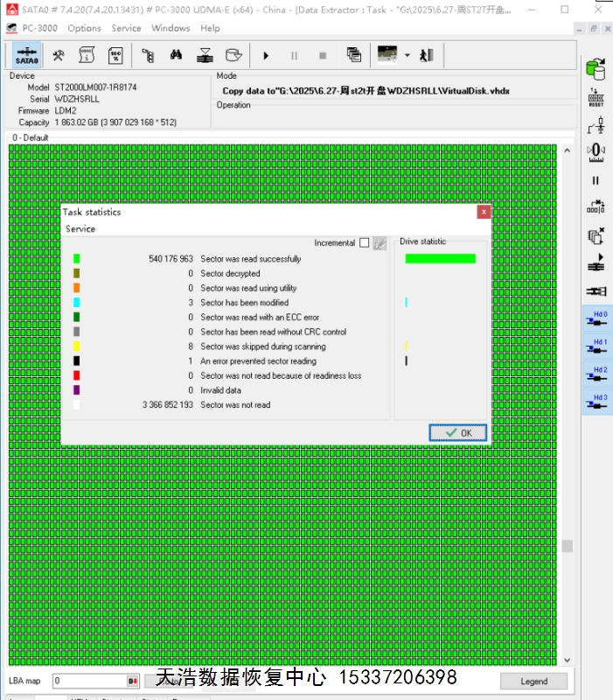Click the RESET icon in right sidebar
Viewport: 613px width, 700px height.
click(596, 96)
